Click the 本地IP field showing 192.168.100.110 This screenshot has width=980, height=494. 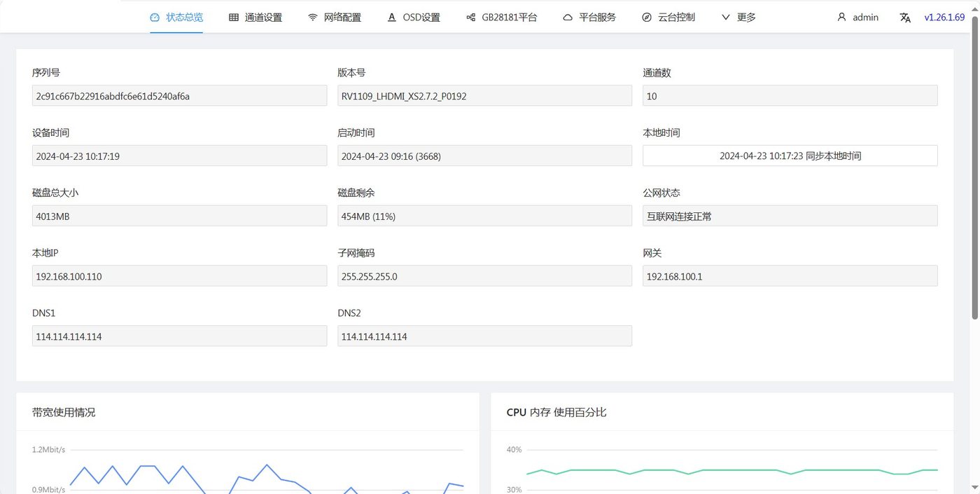179,276
